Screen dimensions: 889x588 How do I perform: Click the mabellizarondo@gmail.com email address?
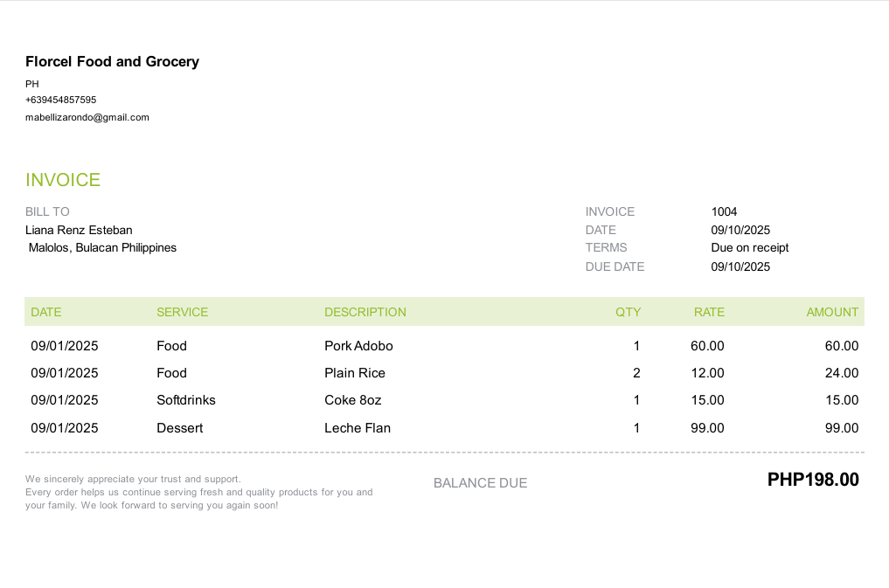pyautogui.click(x=87, y=117)
